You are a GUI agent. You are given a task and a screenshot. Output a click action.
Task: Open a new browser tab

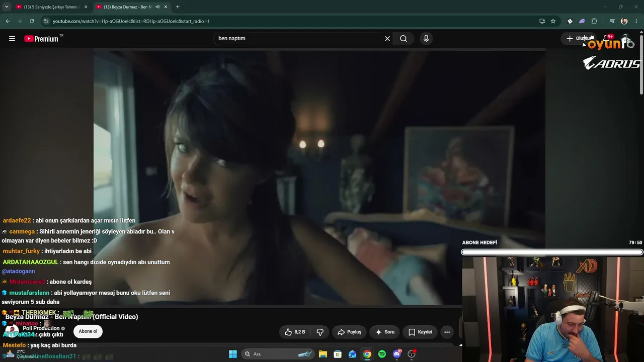pos(178,7)
